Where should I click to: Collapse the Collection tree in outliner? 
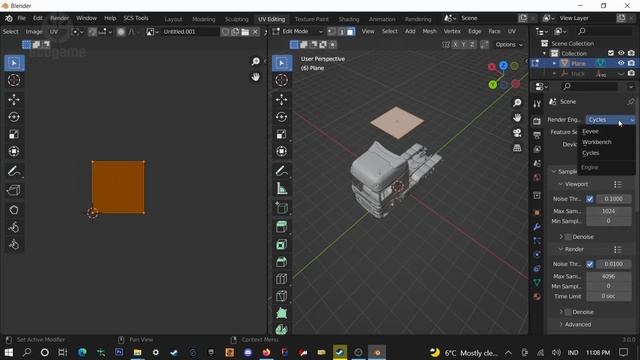[x=544, y=53]
